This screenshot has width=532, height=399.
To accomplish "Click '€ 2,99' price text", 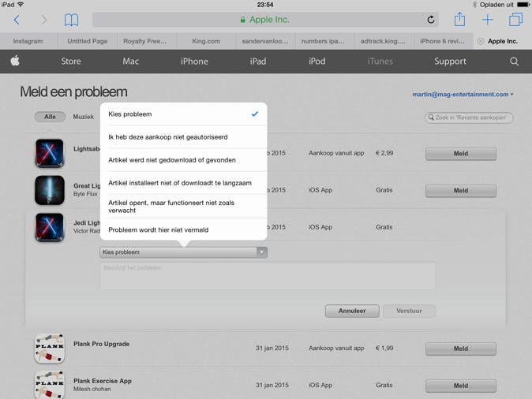I will click(384, 153).
